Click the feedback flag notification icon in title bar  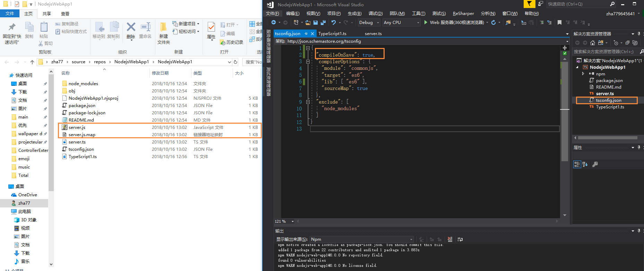tap(529, 4)
